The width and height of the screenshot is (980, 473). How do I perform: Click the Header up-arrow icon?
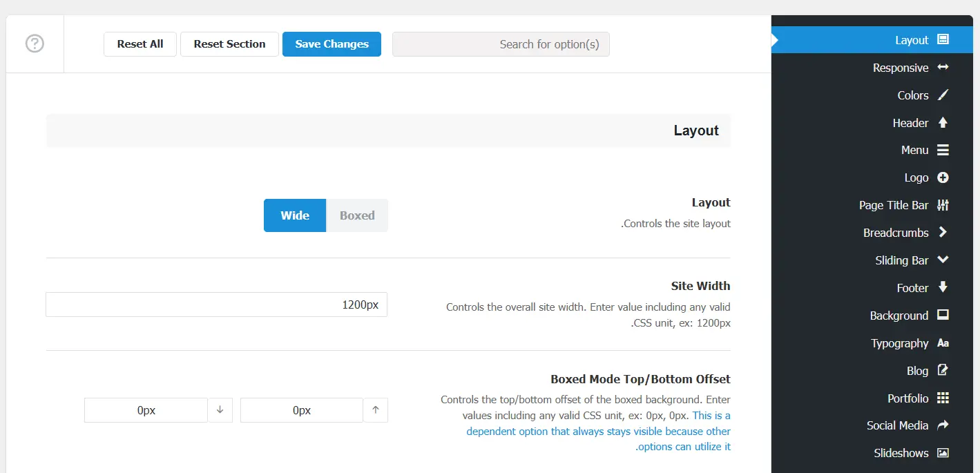pos(943,123)
